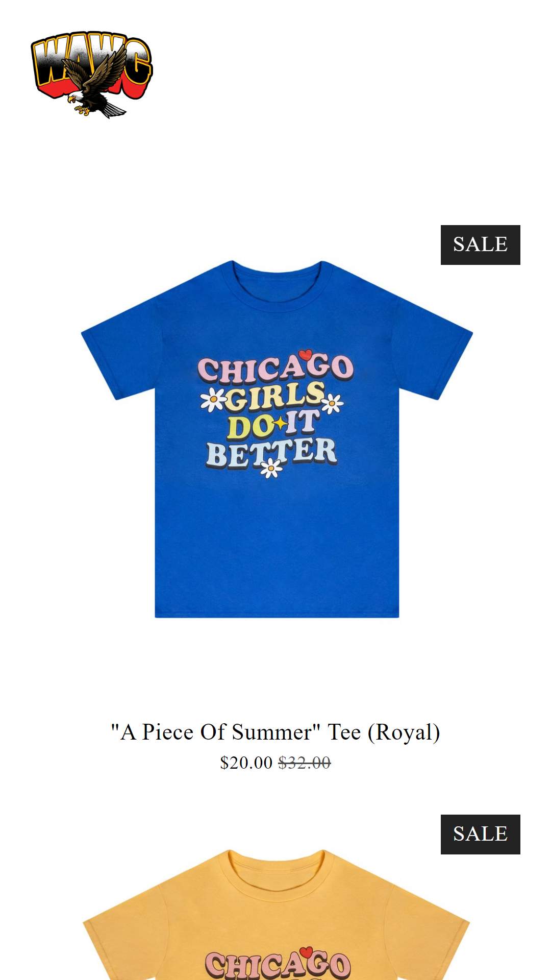Click the daisy beneath BETTER on blue tee
This screenshot has width=551, height=980.
coord(271,468)
